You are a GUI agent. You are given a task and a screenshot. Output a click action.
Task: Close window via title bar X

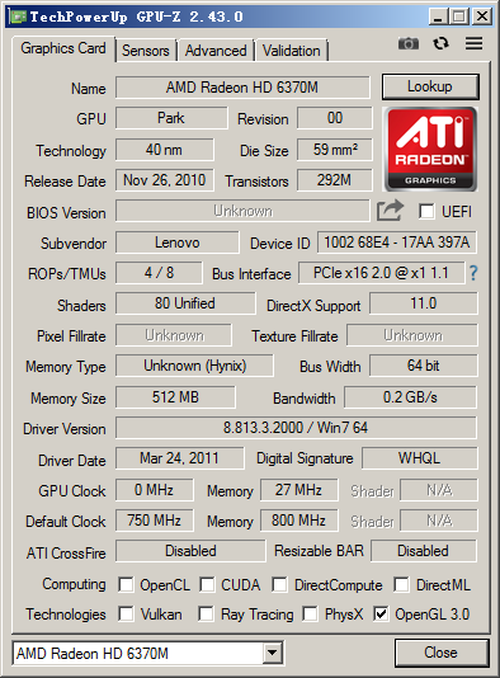(482, 17)
